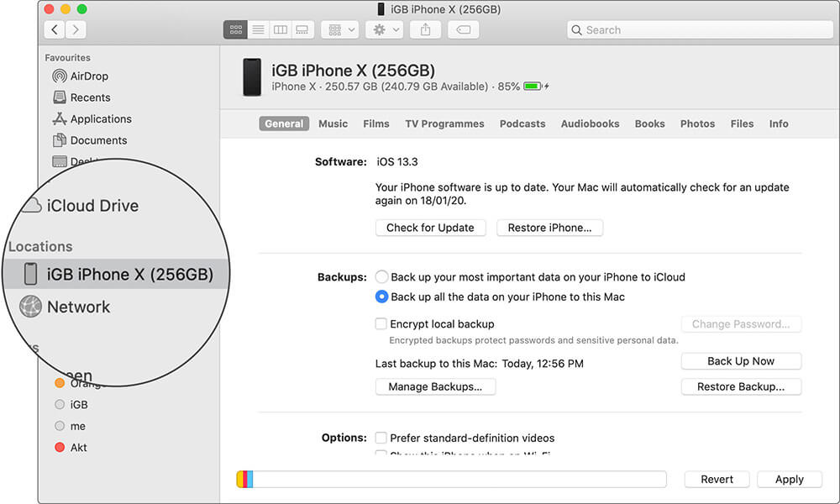
Task: Switch Finder to gallery view
Action: pos(302,30)
